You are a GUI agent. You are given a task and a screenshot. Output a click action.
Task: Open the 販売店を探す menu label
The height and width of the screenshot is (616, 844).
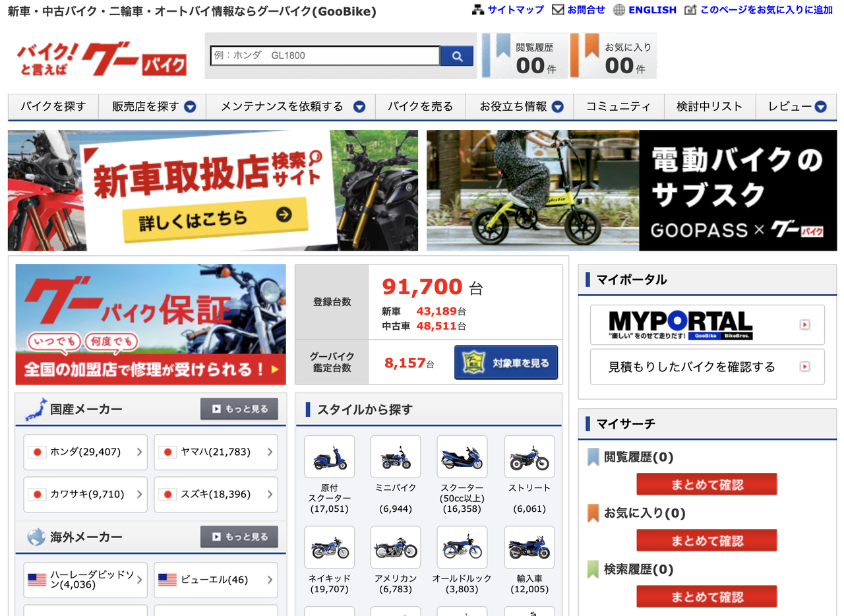tap(146, 107)
